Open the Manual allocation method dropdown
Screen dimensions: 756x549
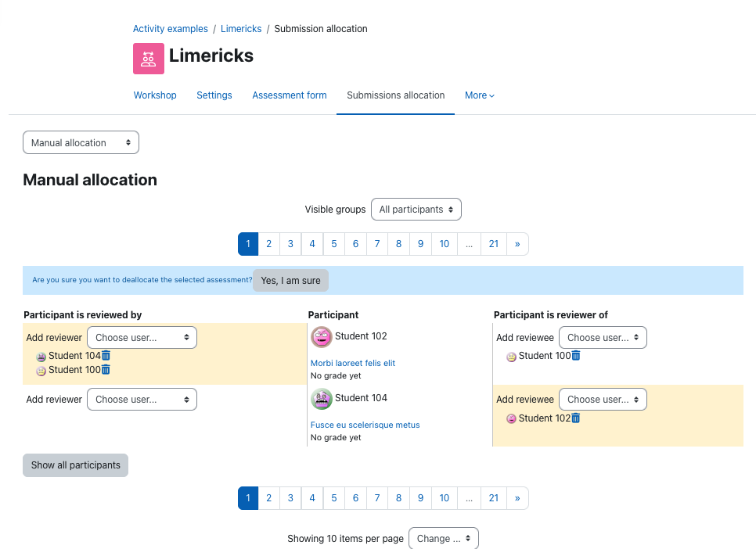click(x=81, y=142)
